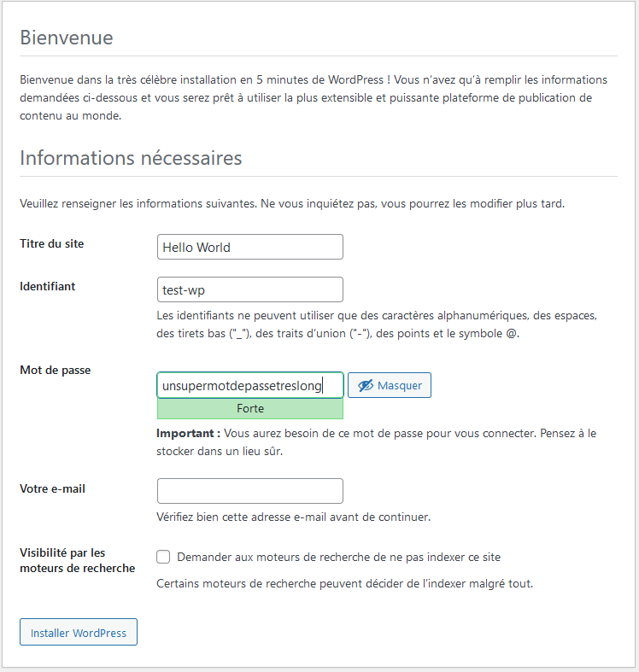Click the 'Titre du site' label
The width and height of the screenshot is (639, 672).
click(x=52, y=243)
